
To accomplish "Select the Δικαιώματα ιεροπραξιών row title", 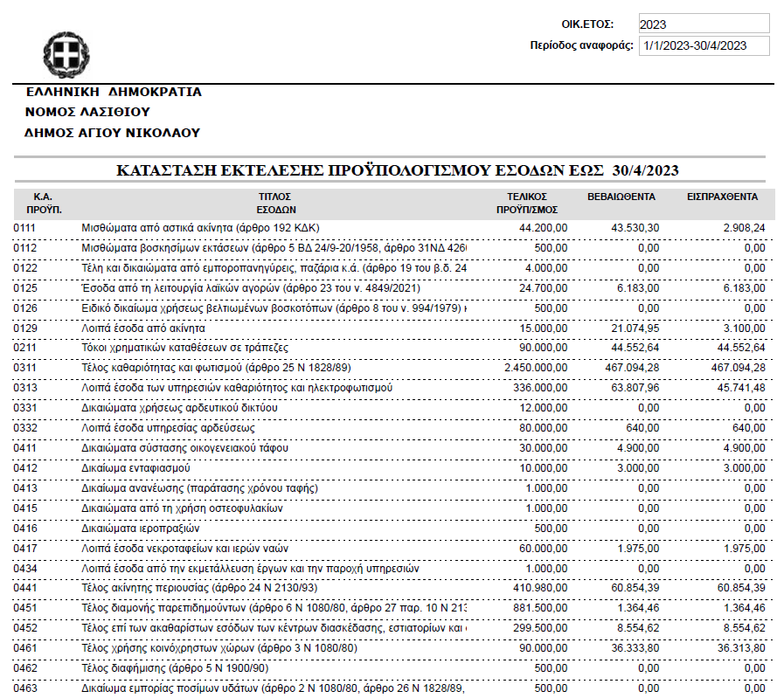I will (141, 528).
